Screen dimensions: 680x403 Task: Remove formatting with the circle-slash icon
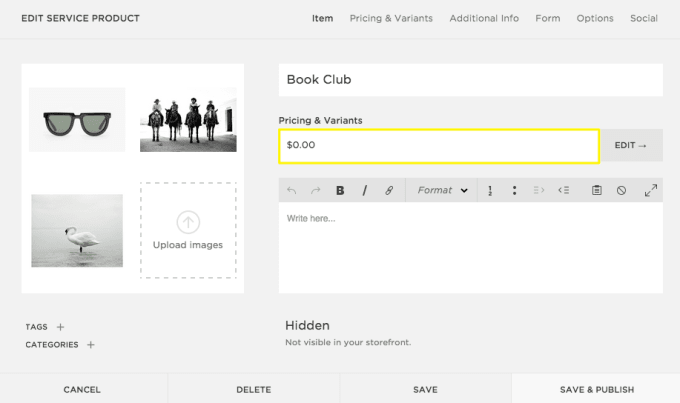(x=621, y=190)
